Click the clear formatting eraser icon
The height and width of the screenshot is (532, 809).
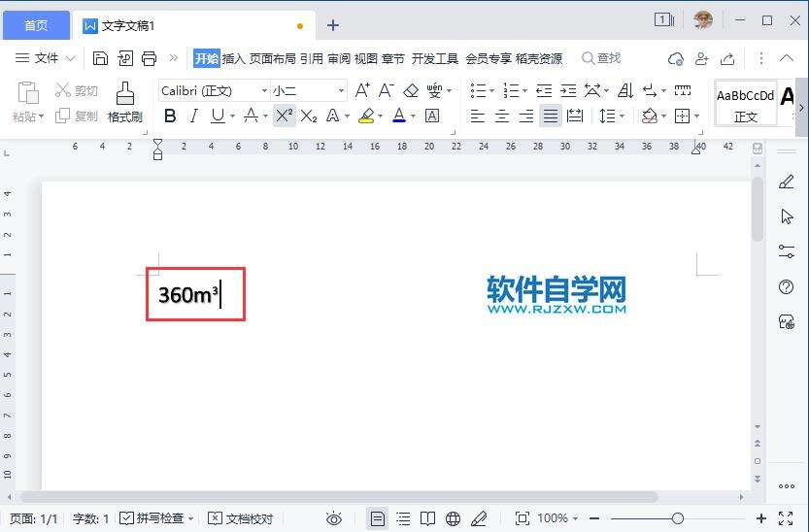point(411,90)
